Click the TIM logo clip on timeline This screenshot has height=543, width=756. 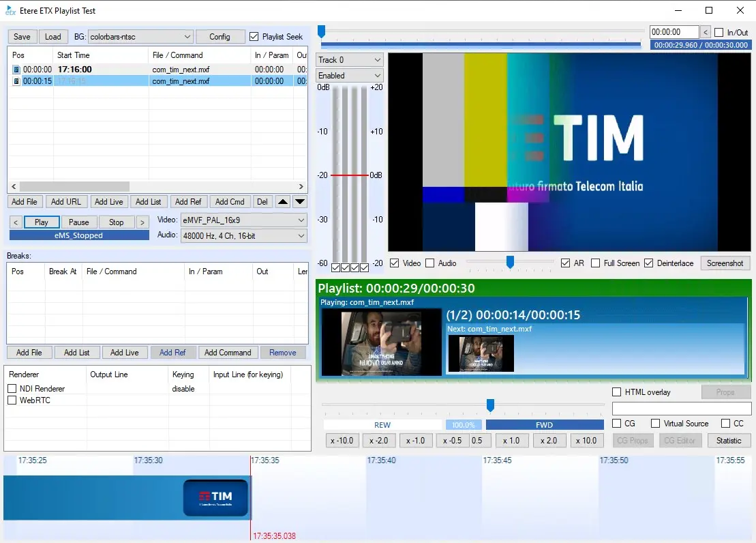pyautogui.click(x=215, y=498)
